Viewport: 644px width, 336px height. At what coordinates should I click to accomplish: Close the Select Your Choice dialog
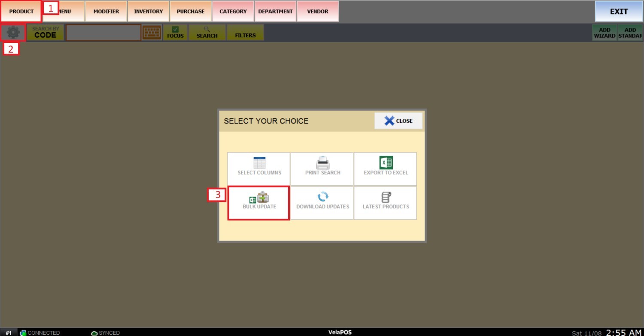[398, 121]
